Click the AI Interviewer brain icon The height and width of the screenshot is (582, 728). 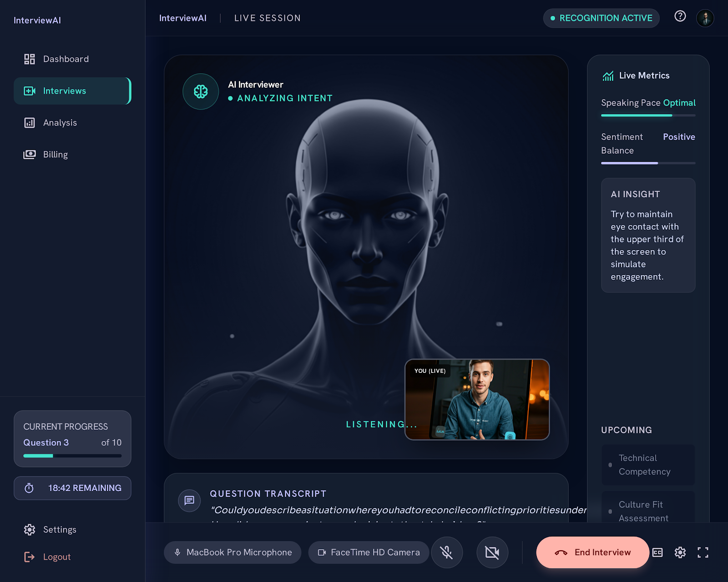tap(201, 91)
